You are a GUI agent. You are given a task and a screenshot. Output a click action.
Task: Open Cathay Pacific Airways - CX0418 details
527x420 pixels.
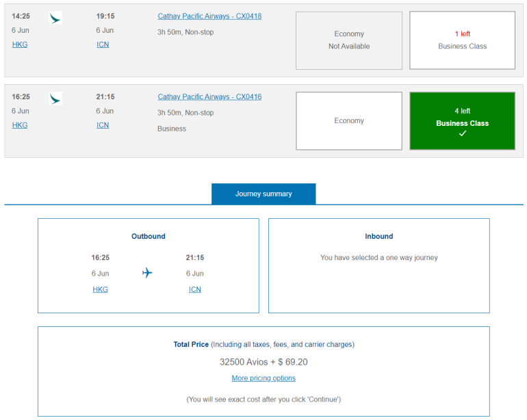(209, 16)
